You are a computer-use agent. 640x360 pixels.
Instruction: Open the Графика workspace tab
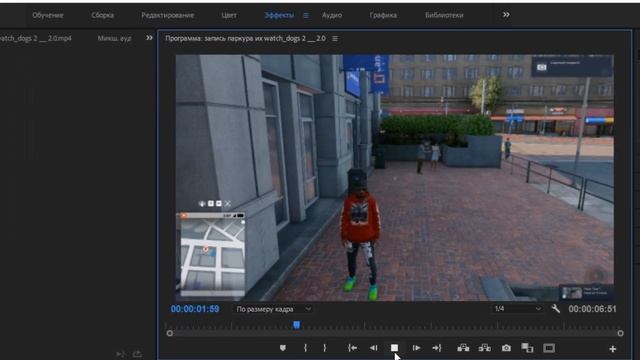(383, 15)
